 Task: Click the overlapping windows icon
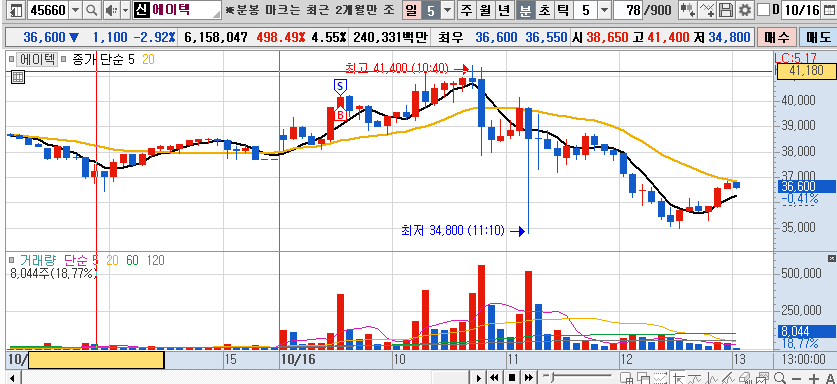pyautogui.click(x=643, y=378)
